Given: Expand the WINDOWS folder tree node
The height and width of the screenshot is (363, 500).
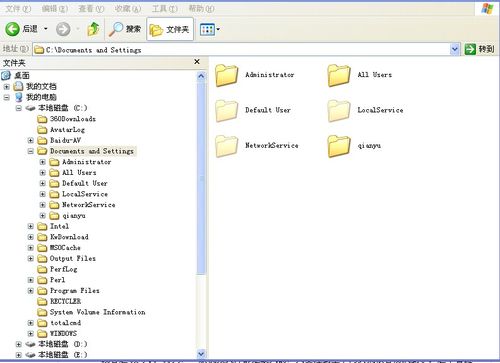Looking at the screenshot, I should click(31, 334).
